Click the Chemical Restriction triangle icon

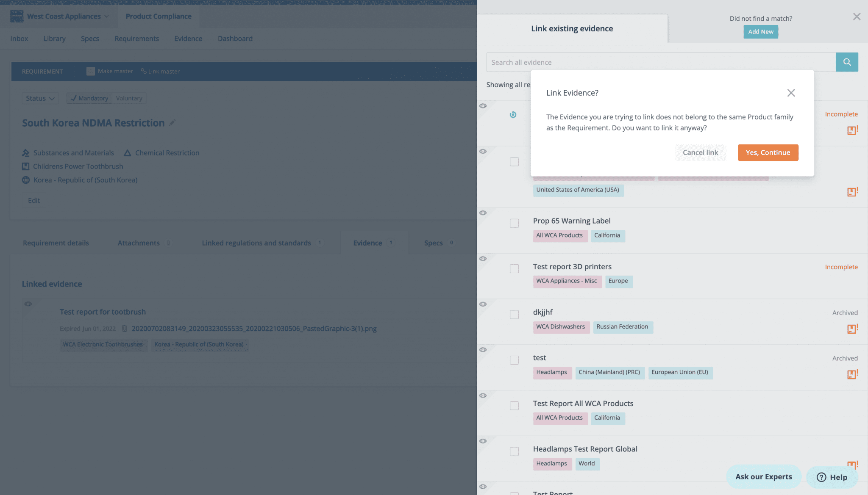click(x=127, y=153)
